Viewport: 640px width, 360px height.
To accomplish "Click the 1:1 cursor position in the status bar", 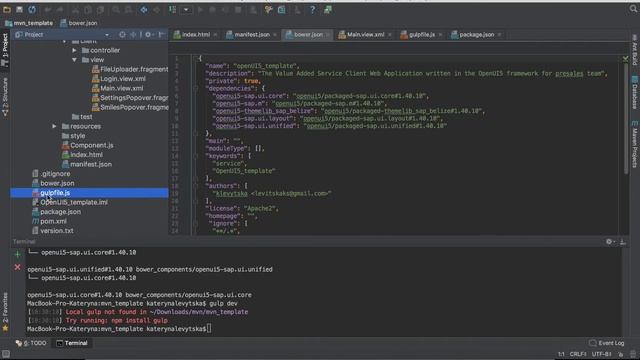I will pos(561,354).
